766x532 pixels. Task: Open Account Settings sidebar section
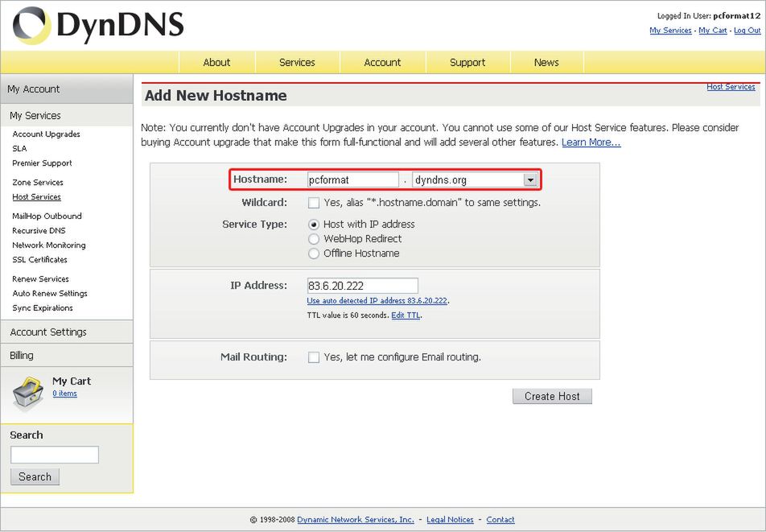pos(67,332)
